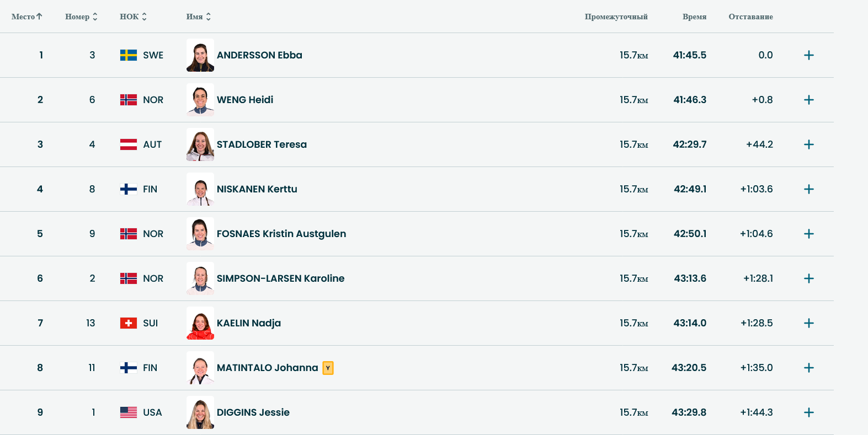This screenshot has width=868, height=435.
Task: Click Heidi Weng's Norwegian flag
Action: pyautogui.click(x=129, y=100)
